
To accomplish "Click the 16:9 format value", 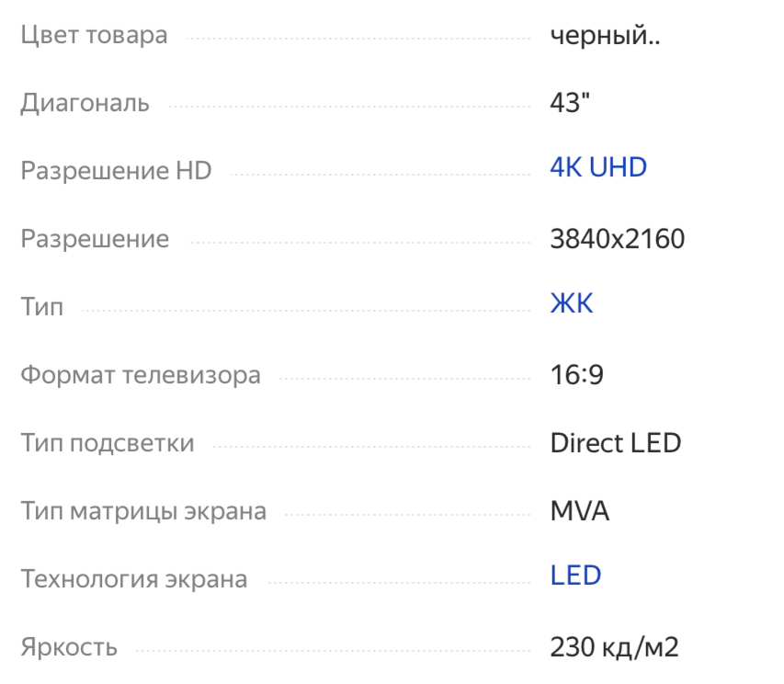I will 576,374.
